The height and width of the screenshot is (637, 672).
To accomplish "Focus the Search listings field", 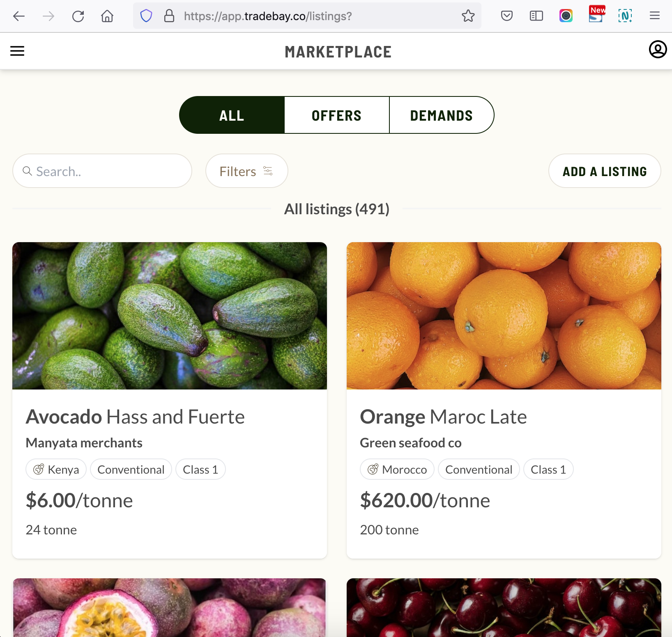I will tap(102, 171).
